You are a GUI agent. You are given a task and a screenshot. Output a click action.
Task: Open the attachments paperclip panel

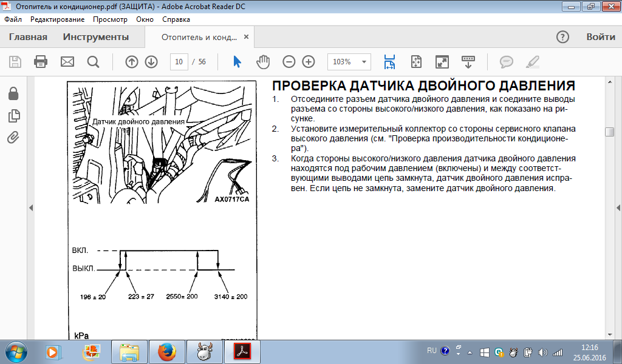pos(13,137)
